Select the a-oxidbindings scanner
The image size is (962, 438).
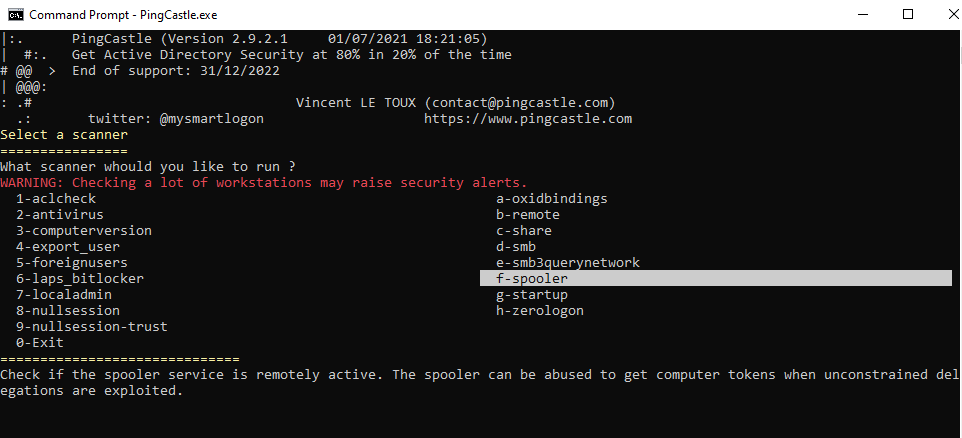552,199
